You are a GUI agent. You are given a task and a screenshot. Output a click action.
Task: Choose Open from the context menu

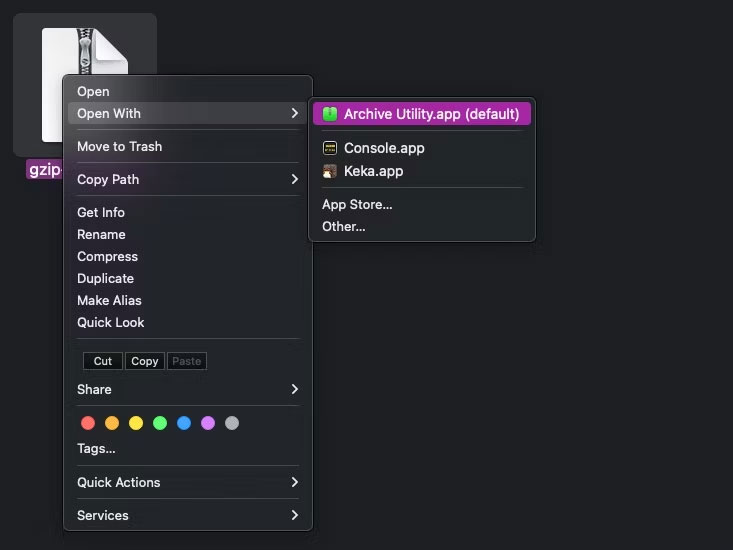[x=187, y=92]
